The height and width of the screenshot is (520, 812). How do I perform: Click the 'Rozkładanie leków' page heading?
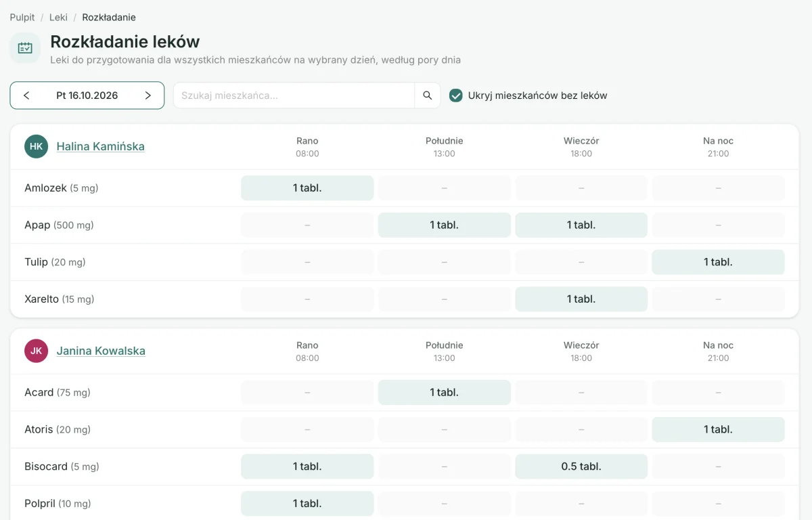(x=125, y=41)
